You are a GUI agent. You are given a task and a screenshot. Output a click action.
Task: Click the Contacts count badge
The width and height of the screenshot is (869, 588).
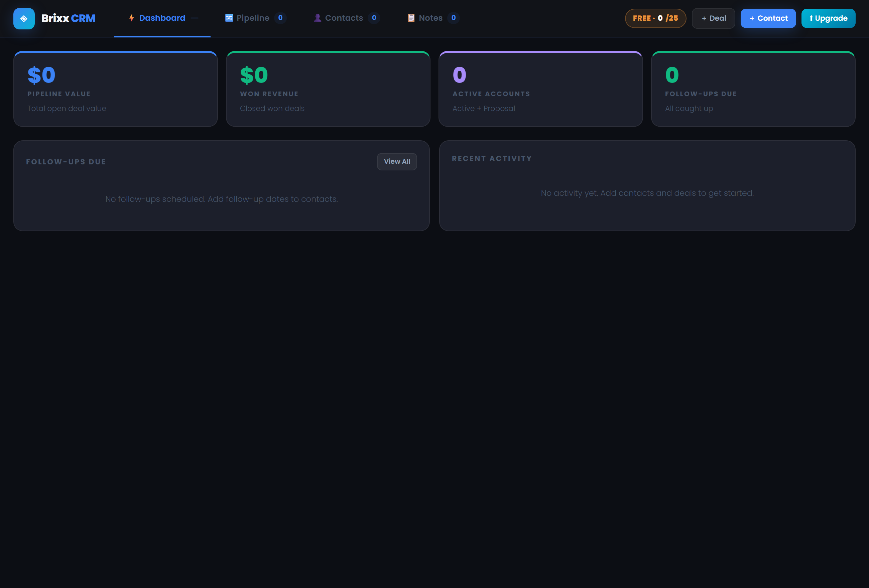point(374,18)
